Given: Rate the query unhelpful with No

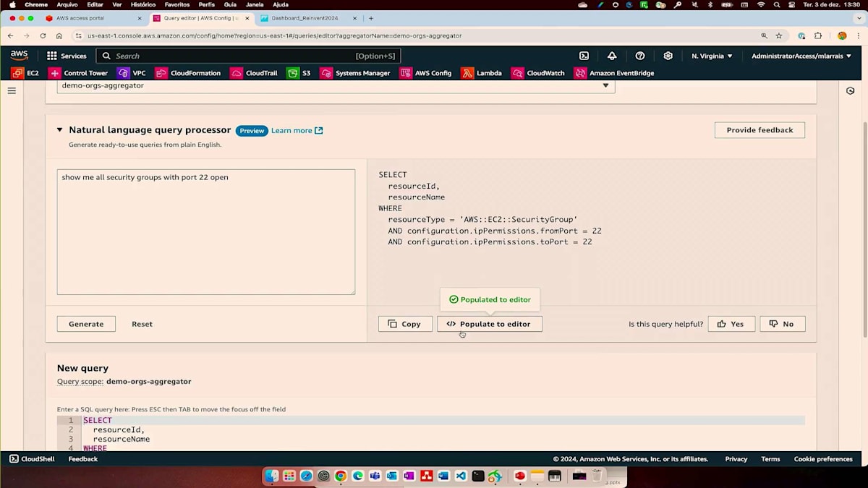Looking at the screenshot, I should click(x=783, y=324).
